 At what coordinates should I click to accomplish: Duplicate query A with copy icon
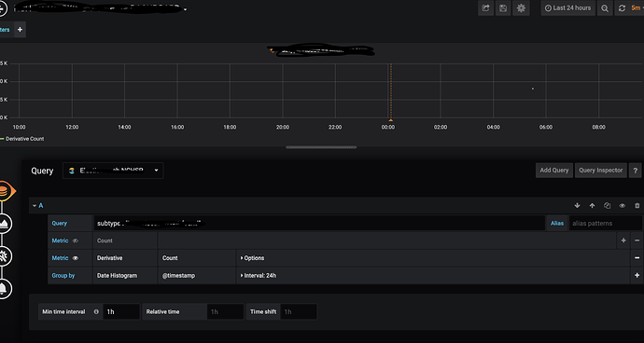tap(607, 206)
